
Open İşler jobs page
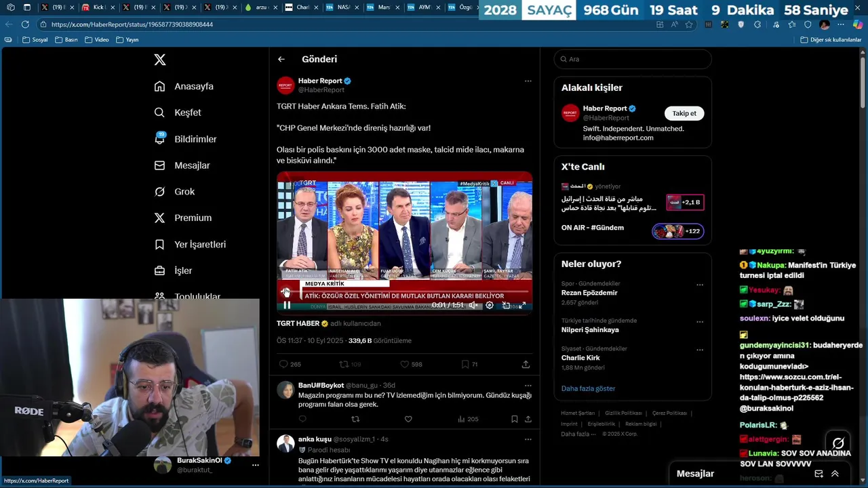pos(173,271)
